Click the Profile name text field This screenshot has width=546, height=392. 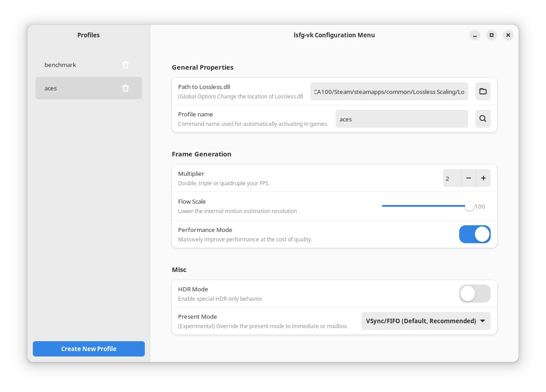tap(401, 119)
